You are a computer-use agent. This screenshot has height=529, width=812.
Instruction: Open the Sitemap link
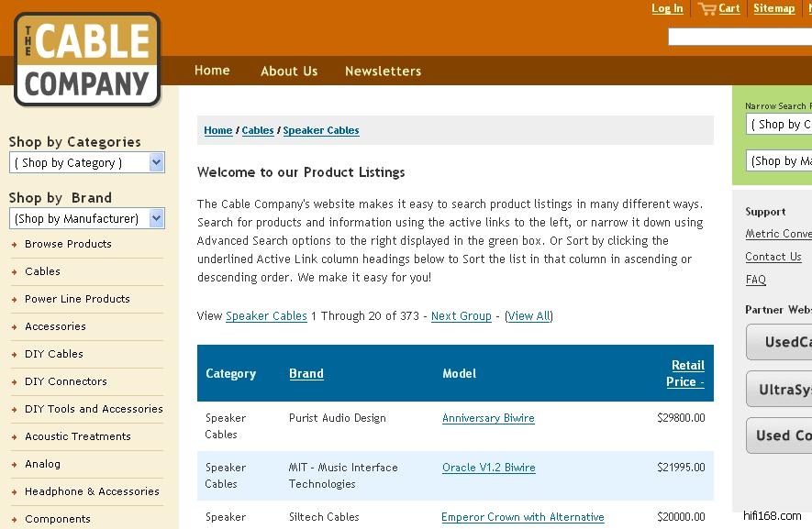(x=773, y=8)
